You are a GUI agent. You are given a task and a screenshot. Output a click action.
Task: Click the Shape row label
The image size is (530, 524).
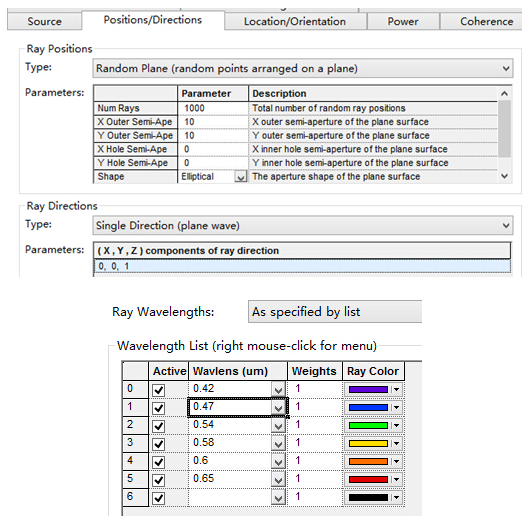[x=136, y=176]
